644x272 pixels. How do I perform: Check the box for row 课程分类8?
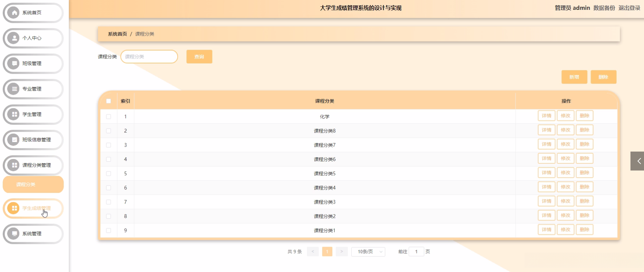(x=109, y=131)
